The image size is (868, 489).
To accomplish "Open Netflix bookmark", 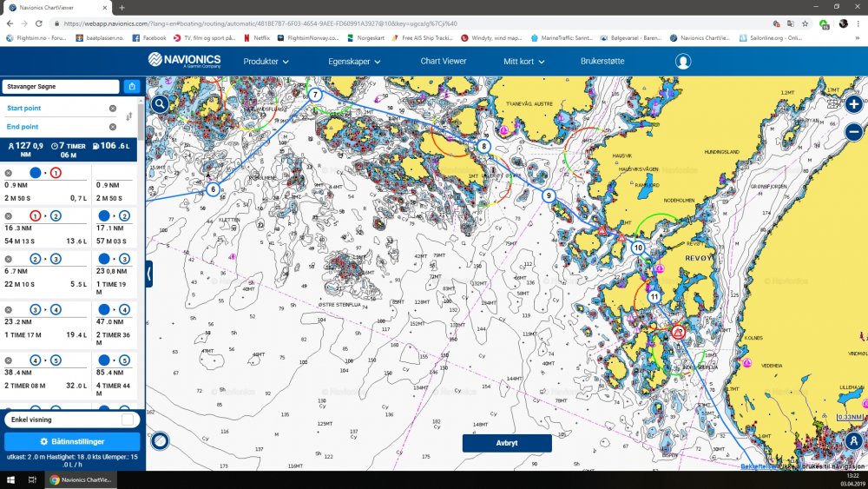I will point(257,38).
